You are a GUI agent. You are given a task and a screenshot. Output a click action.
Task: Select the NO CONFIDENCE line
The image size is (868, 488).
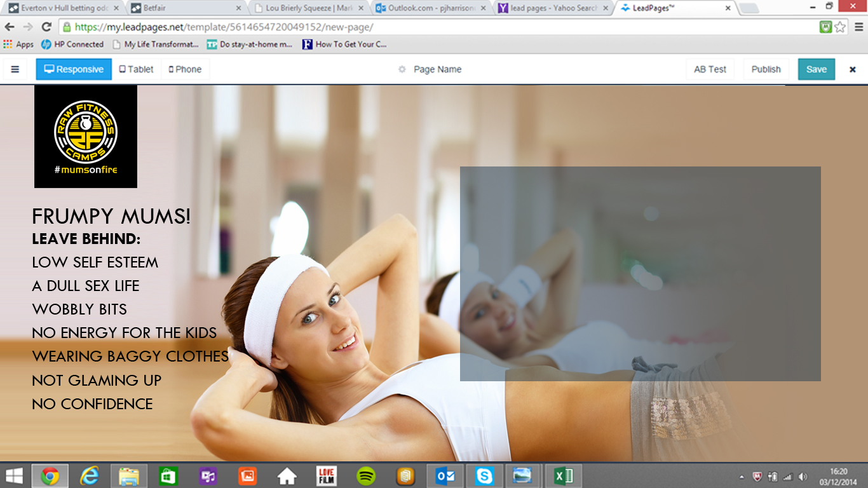tap(92, 404)
